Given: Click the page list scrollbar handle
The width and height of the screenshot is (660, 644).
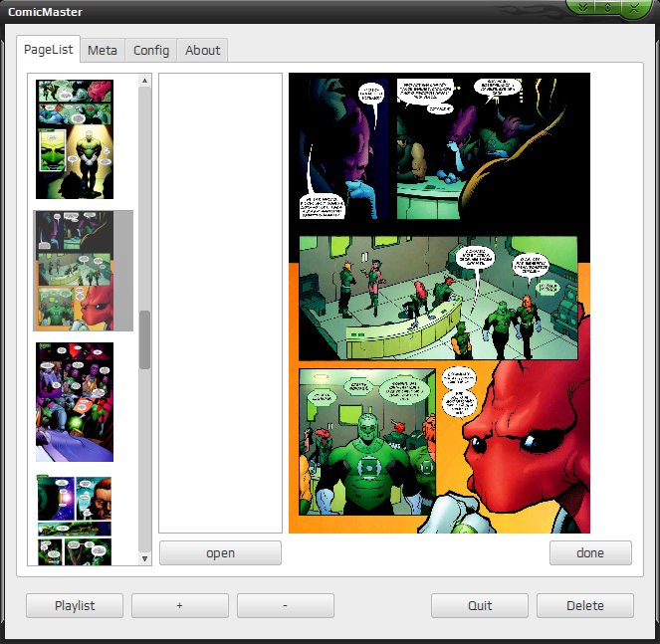Looking at the screenshot, I should click(x=144, y=339).
